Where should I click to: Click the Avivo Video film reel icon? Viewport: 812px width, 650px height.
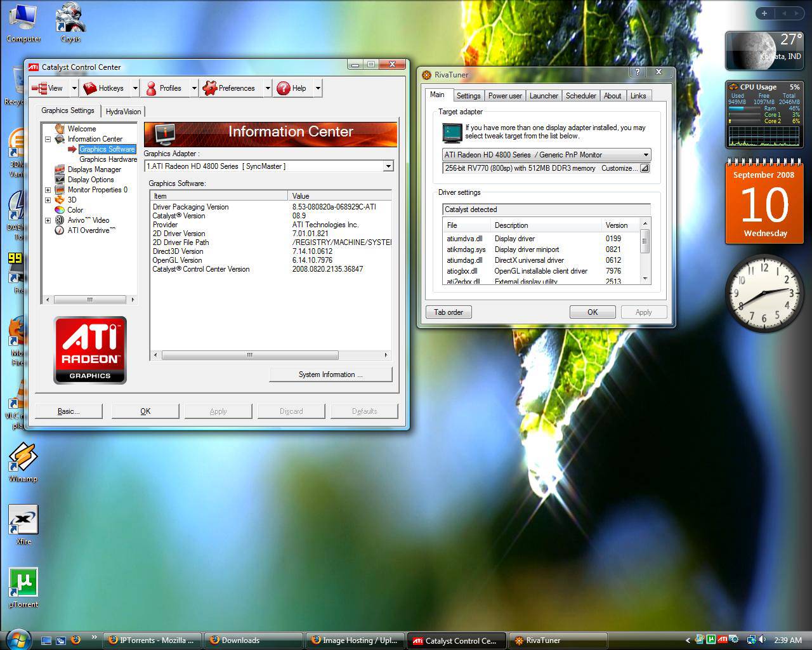point(60,220)
